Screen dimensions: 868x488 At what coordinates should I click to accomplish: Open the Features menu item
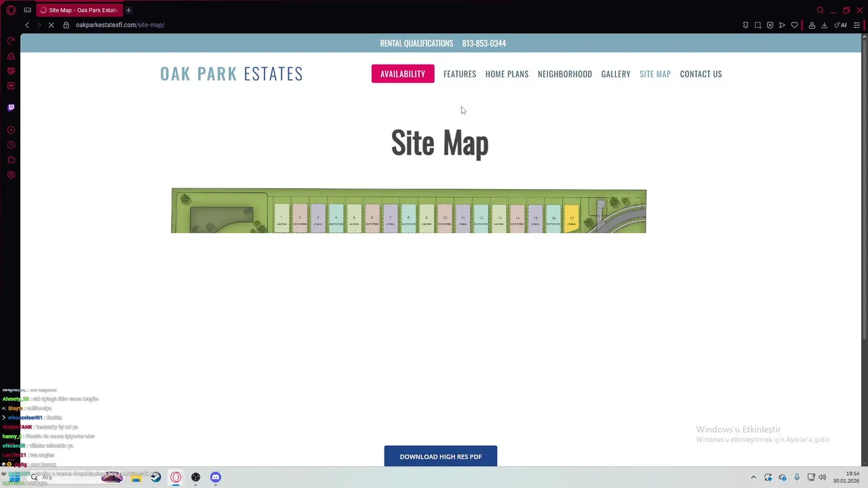[460, 74]
